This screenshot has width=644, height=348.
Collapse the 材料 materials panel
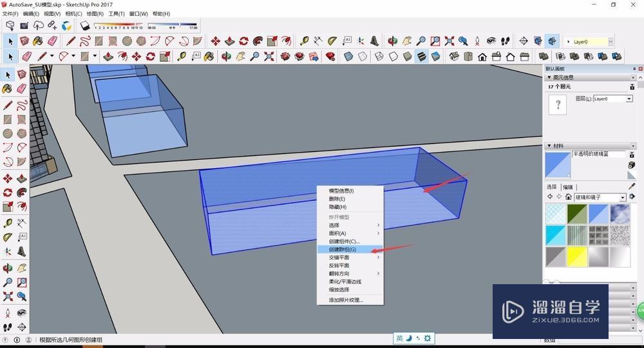549,146
